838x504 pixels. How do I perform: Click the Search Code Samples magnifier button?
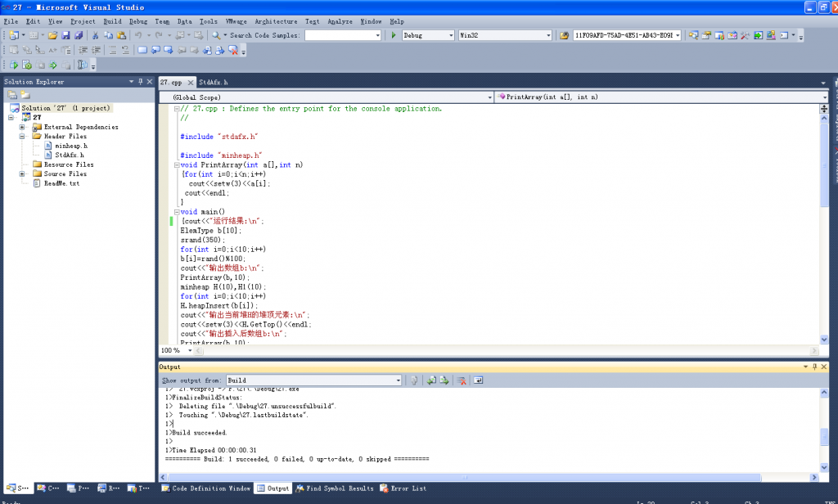[214, 35]
